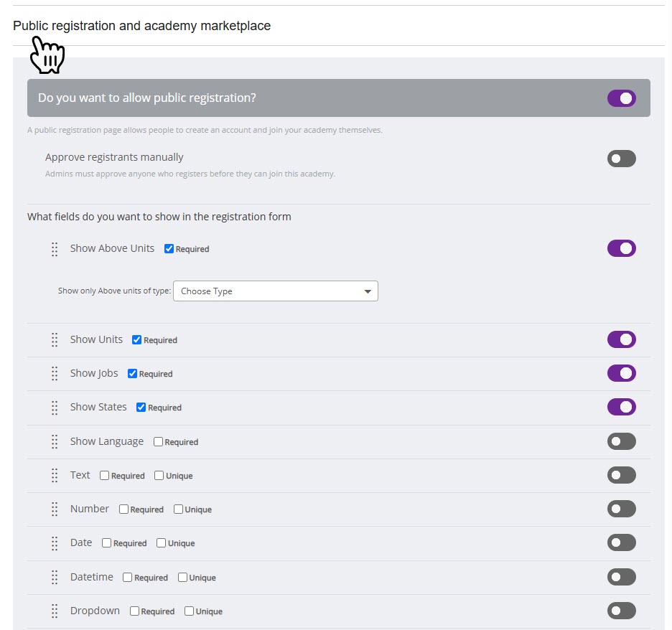Click drag handle beside Show States

[55, 408]
